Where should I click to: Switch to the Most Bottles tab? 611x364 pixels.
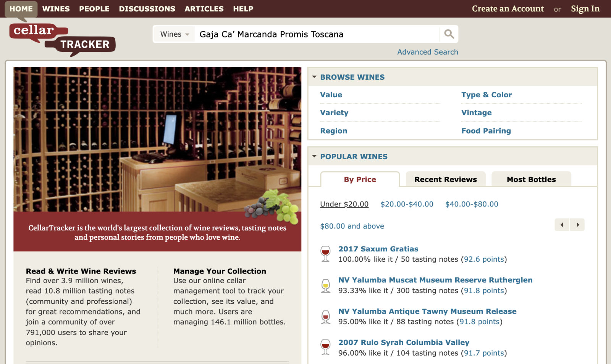[531, 179]
